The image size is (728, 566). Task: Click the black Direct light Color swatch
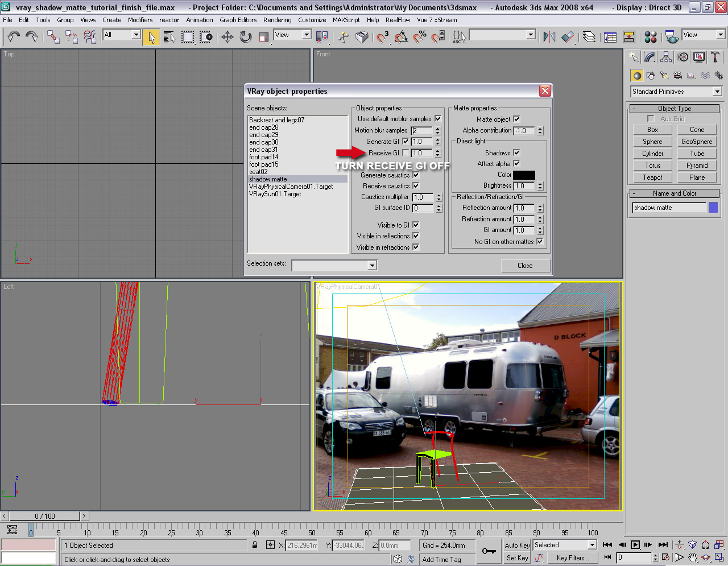524,175
